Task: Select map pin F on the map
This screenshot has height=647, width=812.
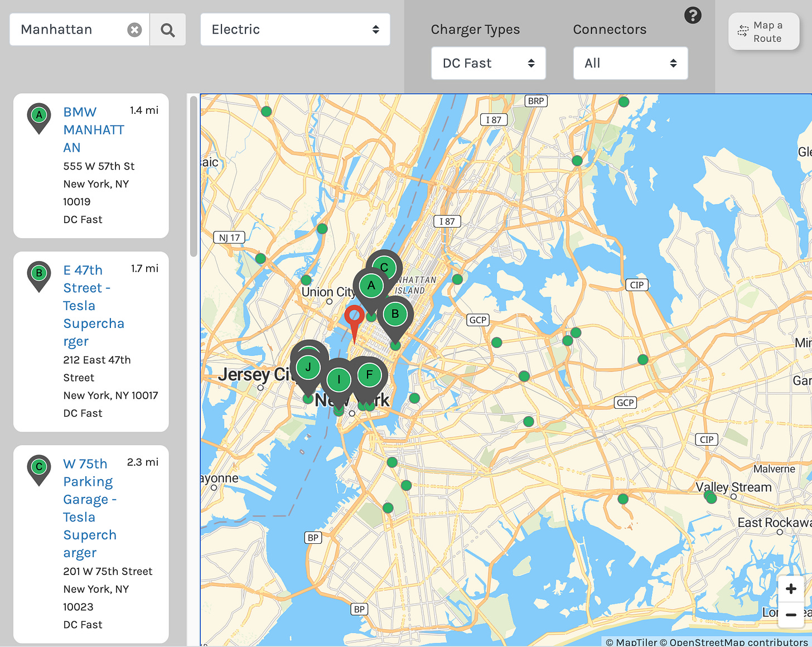Action: (x=369, y=375)
